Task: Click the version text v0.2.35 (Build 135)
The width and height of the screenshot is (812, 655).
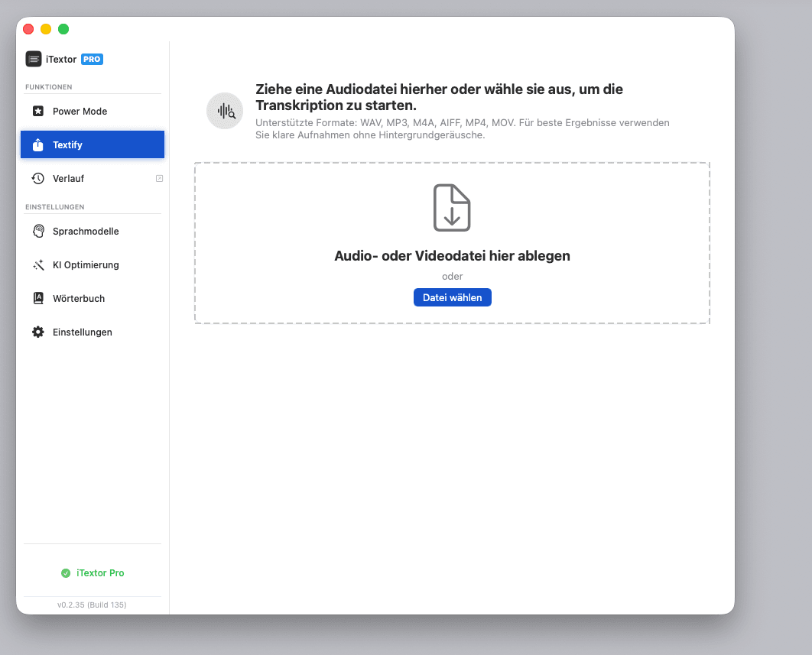Action: (92, 605)
